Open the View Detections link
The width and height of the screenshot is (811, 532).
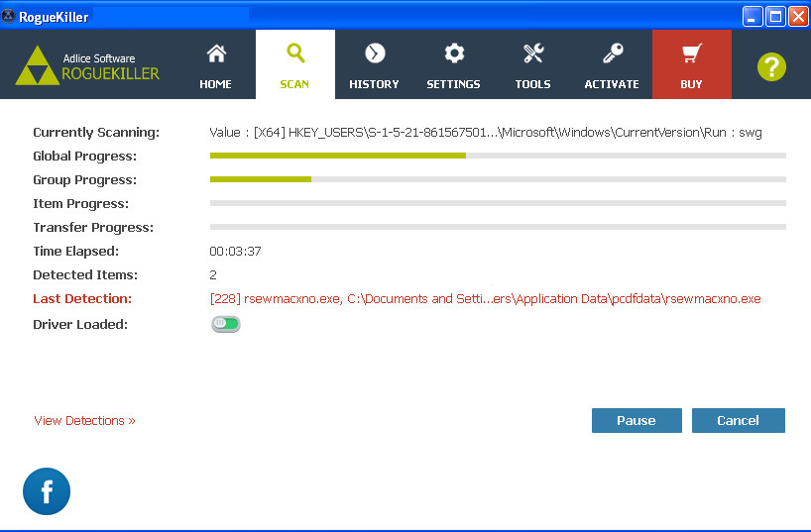coord(85,421)
